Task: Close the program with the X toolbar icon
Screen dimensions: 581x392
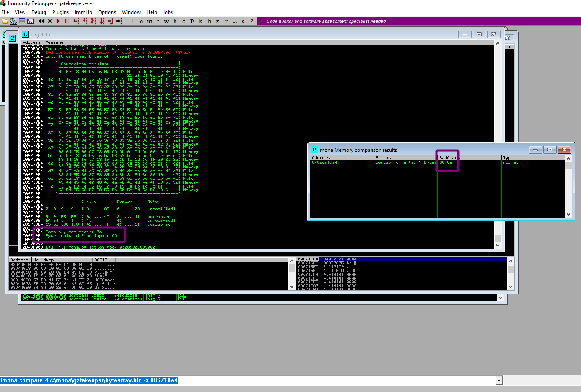Action: point(50,21)
